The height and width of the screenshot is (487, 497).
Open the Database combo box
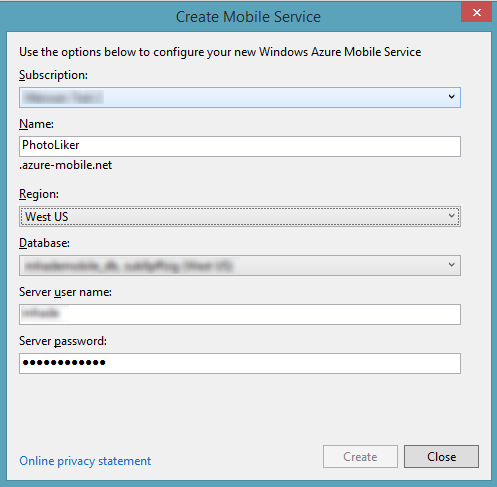[240, 265]
